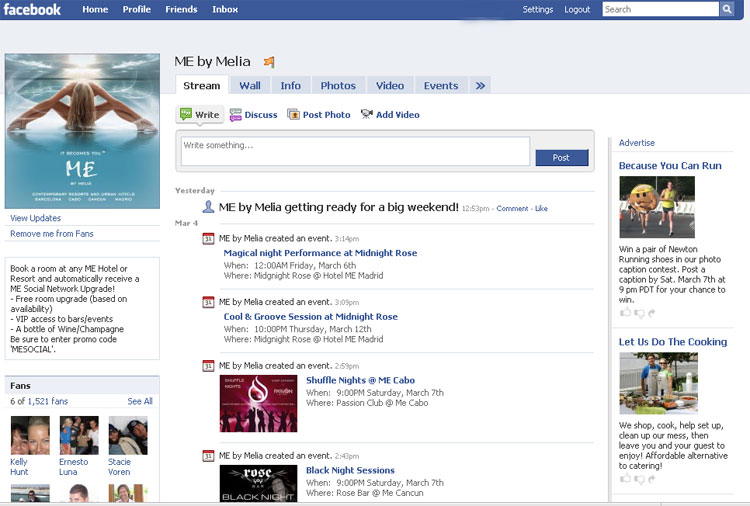750x506 pixels.
Task: Like the big weekend post
Action: tap(541, 209)
